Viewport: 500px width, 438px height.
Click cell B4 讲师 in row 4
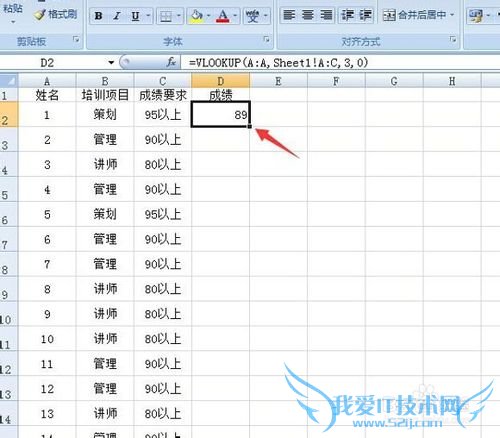coord(105,164)
